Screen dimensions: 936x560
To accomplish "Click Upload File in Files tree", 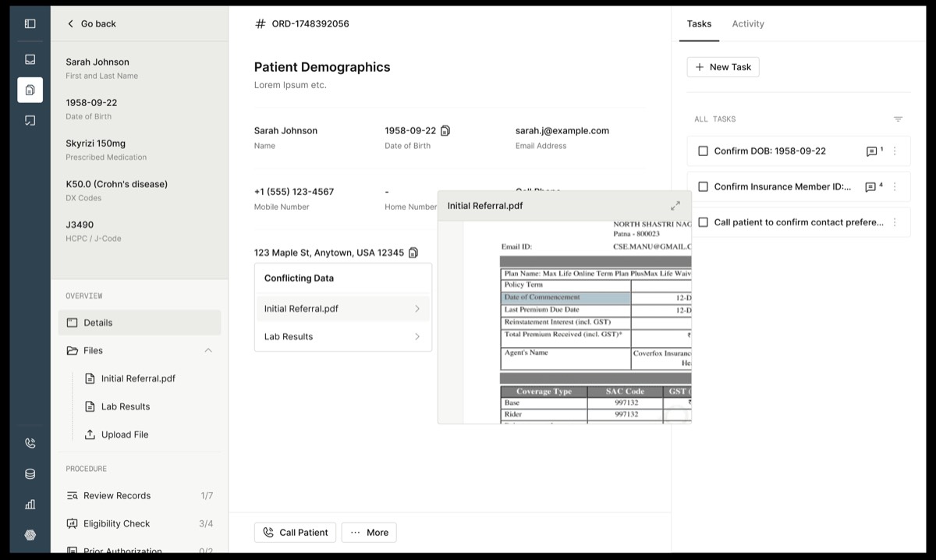I will point(117,434).
